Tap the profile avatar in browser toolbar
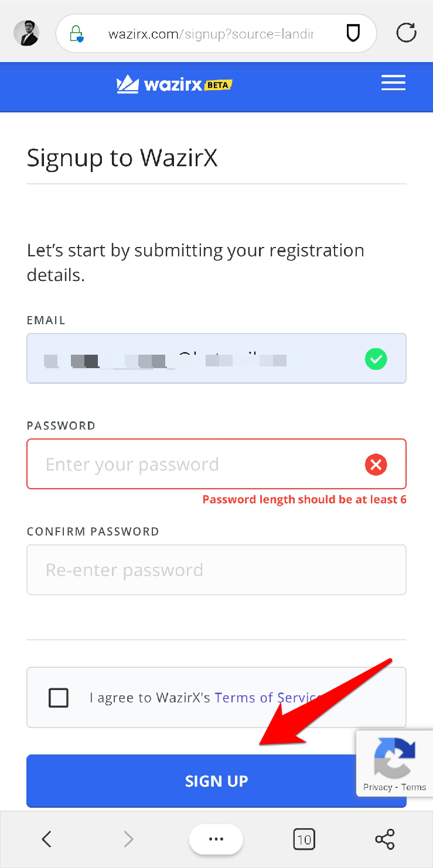This screenshot has width=433, height=868. [26, 33]
